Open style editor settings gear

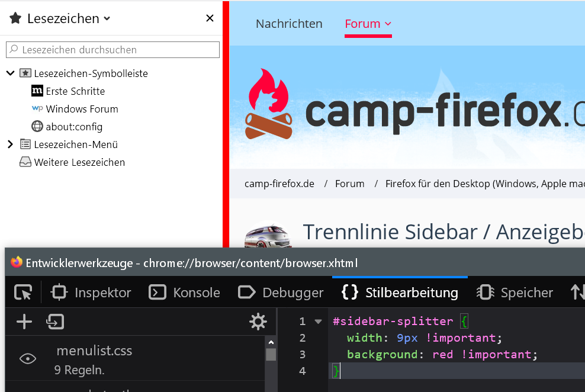click(x=258, y=322)
